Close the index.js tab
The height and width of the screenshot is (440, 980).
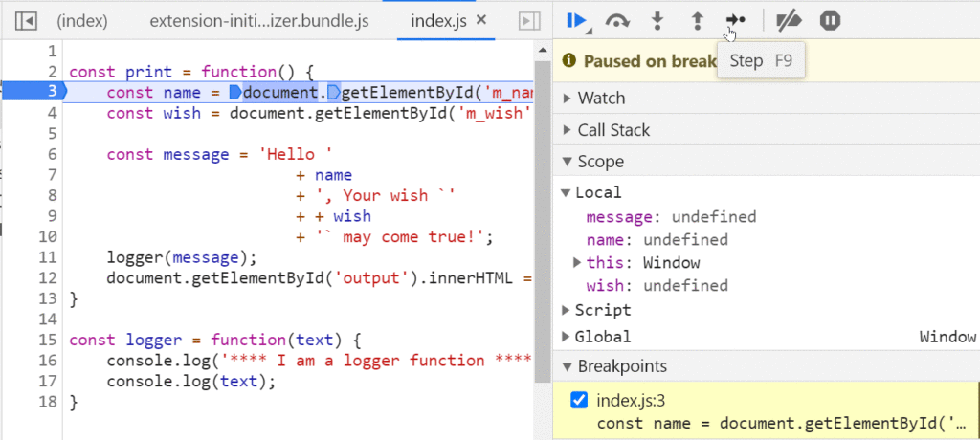481,20
